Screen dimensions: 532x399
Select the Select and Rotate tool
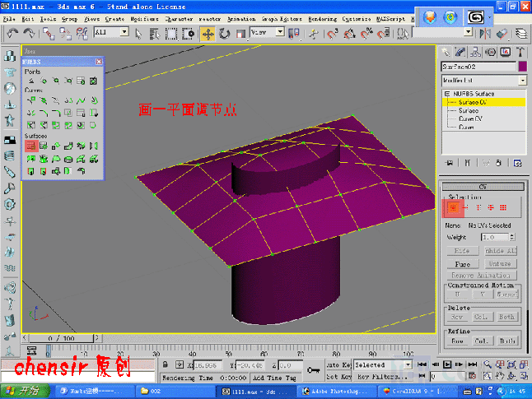(x=224, y=34)
